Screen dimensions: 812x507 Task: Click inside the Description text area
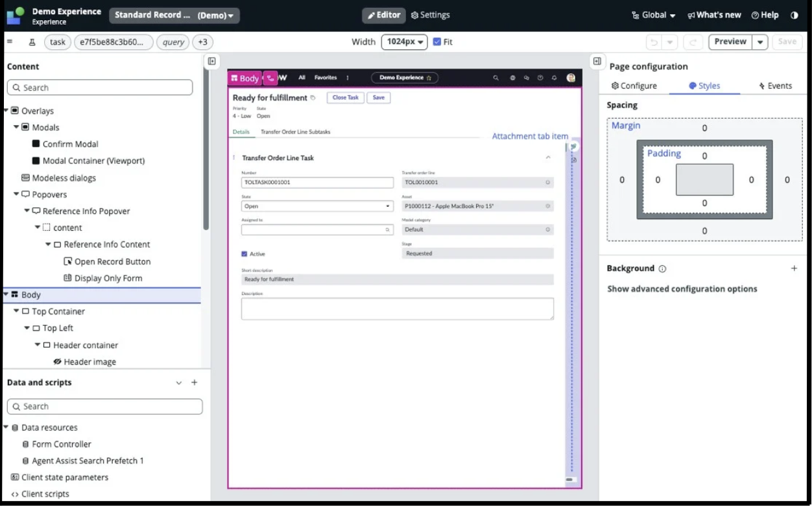[398, 308]
